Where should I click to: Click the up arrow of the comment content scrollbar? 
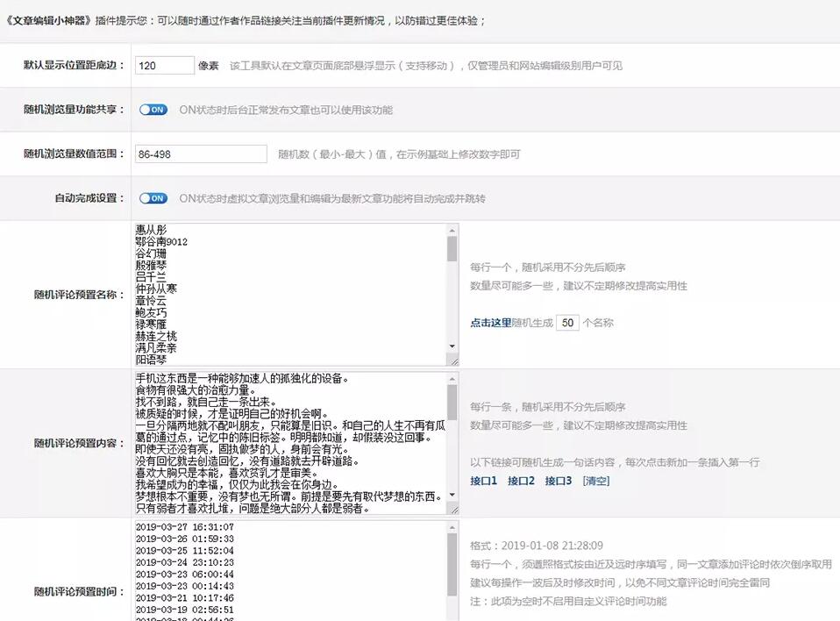(x=452, y=379)
